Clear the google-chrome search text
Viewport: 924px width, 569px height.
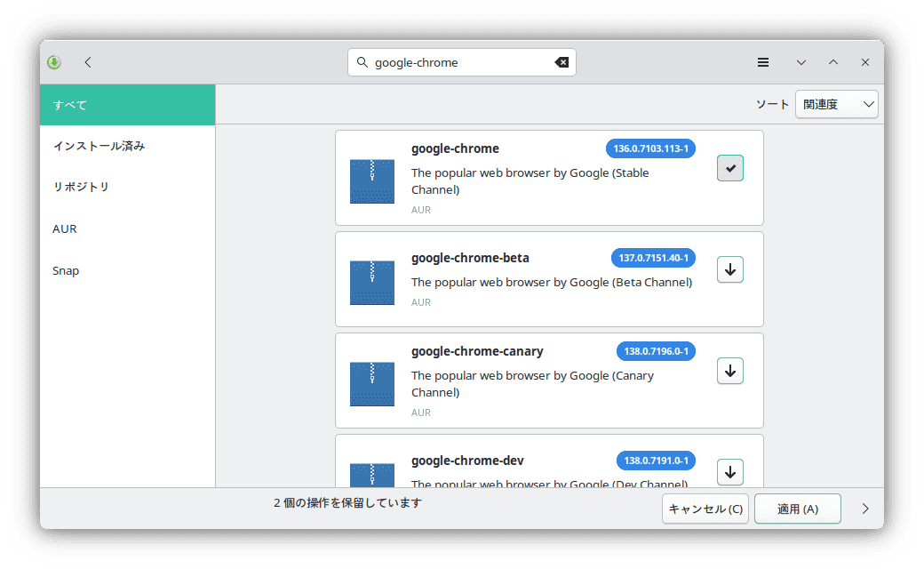pos(562,62)
